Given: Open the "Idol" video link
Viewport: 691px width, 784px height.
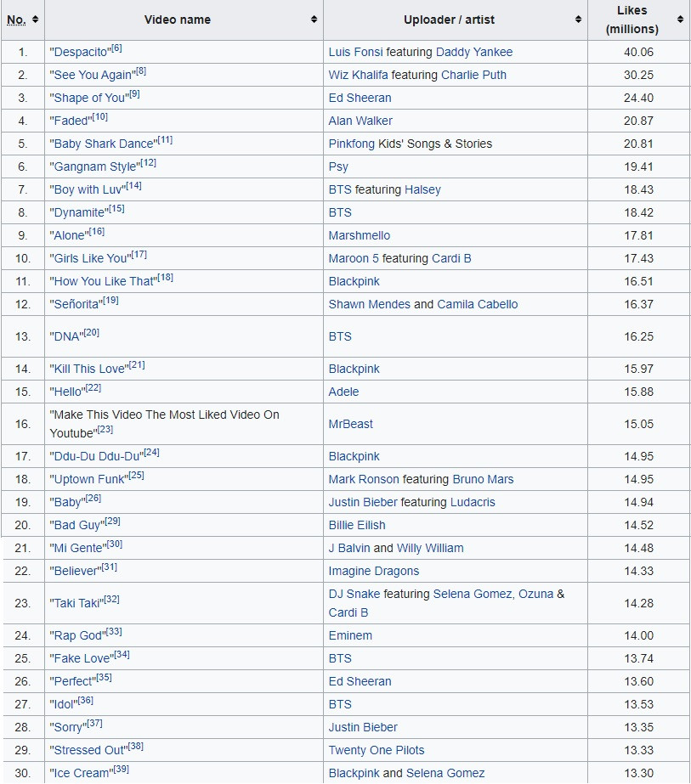Looking at the screenshot, I should tap(64, 706).
